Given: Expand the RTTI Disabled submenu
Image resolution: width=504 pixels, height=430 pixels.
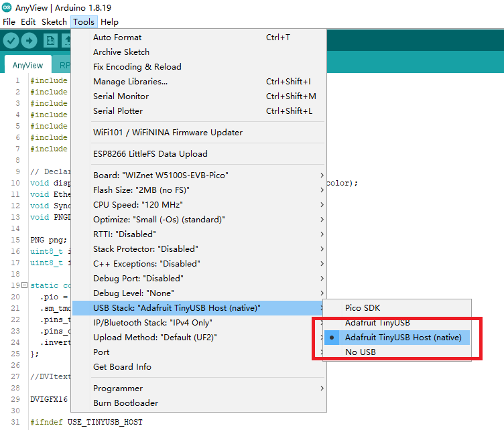Looking at the screenshot, I should click(x=198, y=234).
